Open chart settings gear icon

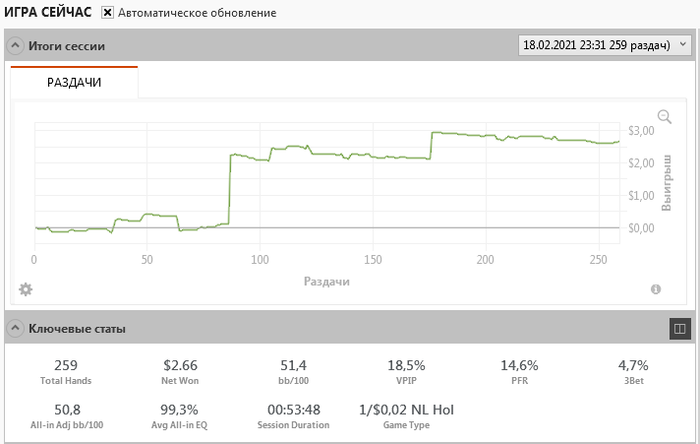(26, 289)
